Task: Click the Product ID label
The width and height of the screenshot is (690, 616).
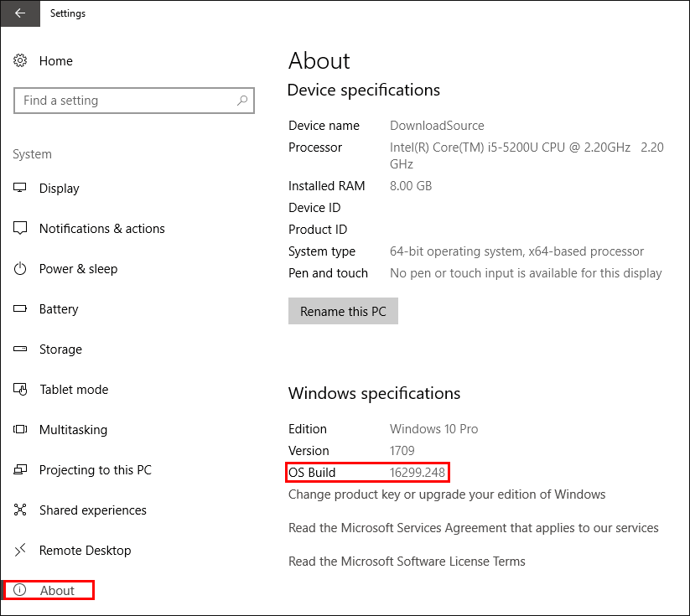Action: (x=318, y=230)
